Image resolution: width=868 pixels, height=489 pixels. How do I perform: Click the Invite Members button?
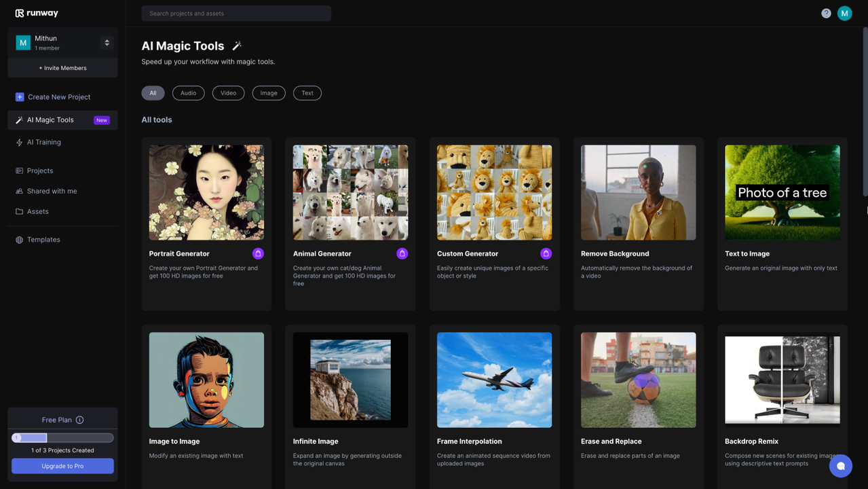[x=62, y=68]
